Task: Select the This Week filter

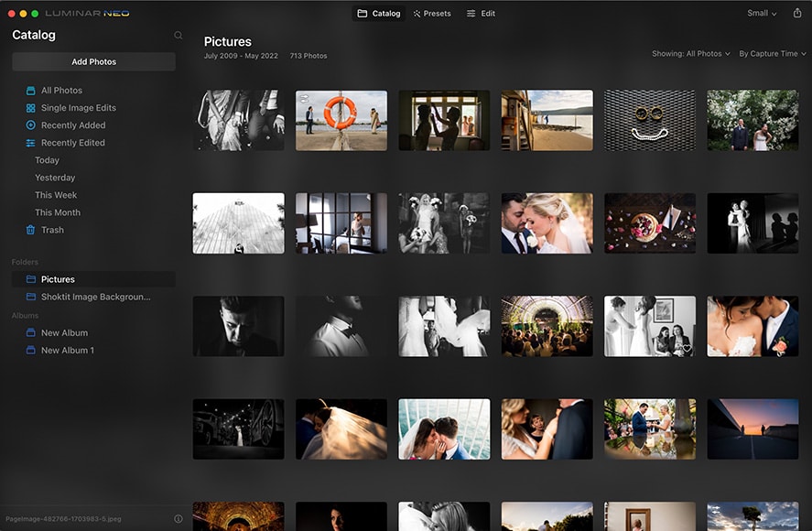Action: [x=56, y=195]
